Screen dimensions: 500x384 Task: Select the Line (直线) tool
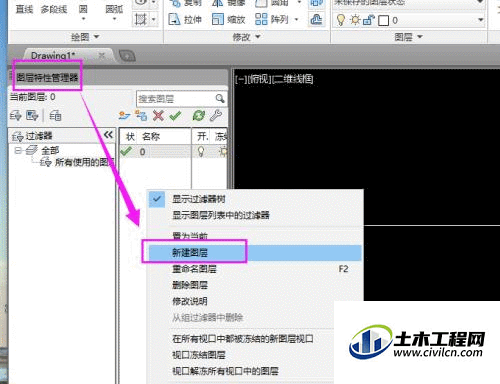click(x=24, y=9)
